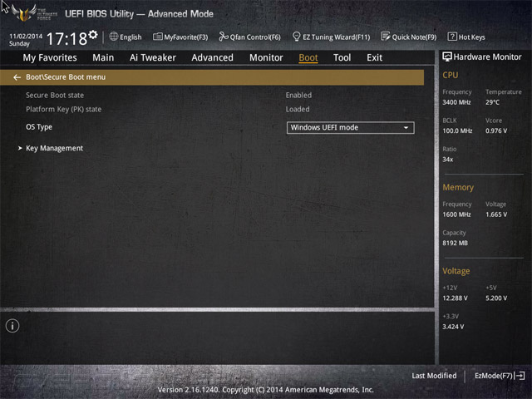Show Hot Keys list
Image resolution: width=532 pixels, height=399 pixels.
(472, 37)
